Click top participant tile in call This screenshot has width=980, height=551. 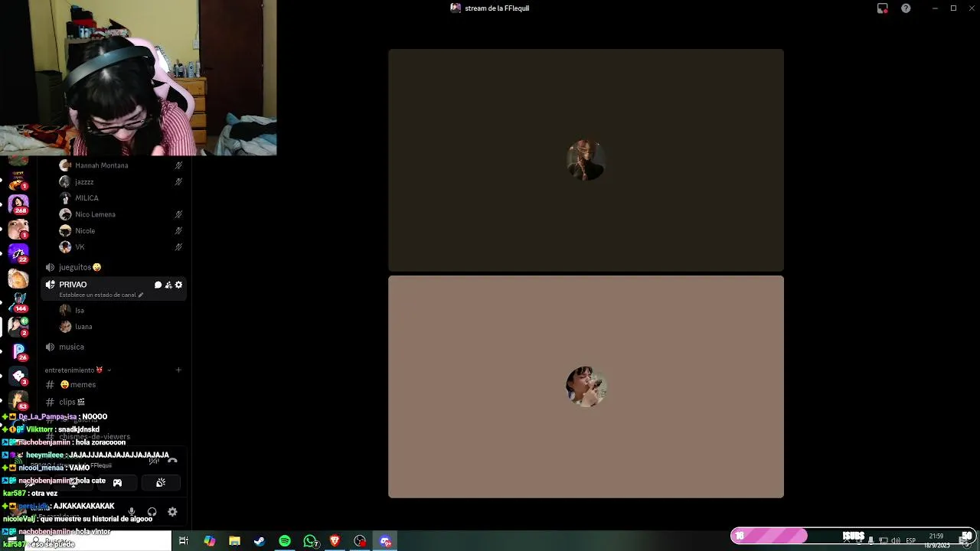[x=586, y=160]
